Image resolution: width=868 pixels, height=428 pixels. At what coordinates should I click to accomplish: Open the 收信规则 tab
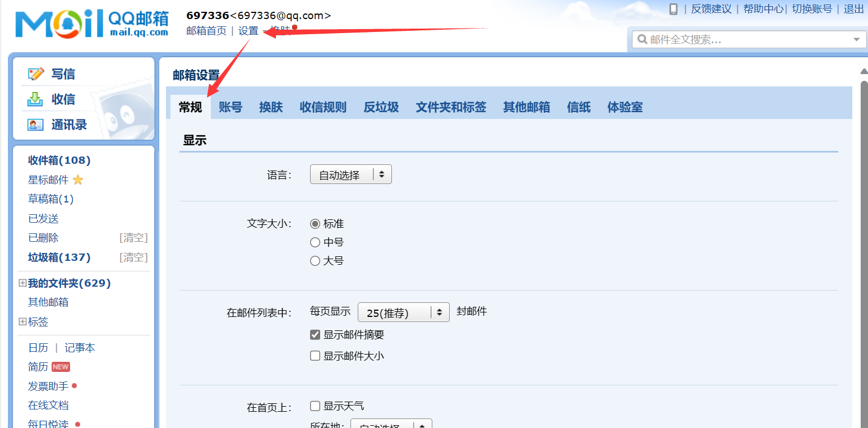tap(323, 107)
